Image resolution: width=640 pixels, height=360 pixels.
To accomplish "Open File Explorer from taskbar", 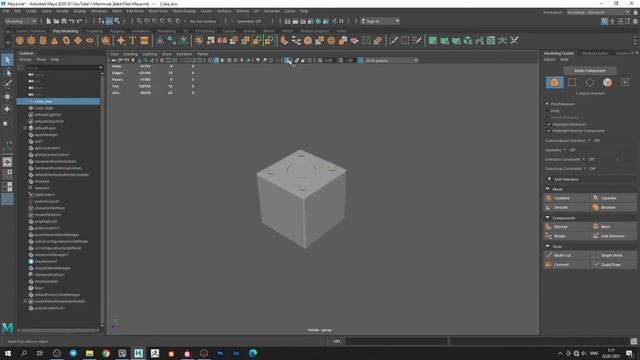I will [x=89, y=353].
